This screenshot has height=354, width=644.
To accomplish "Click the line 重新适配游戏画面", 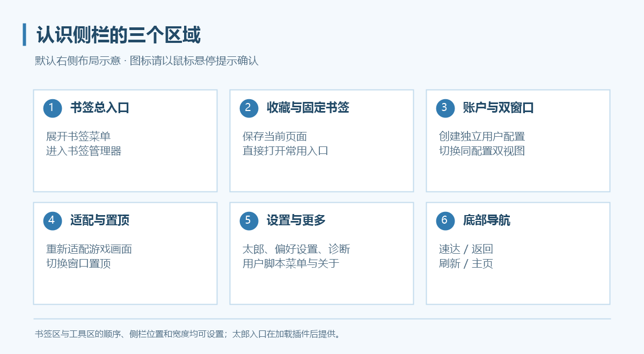I will pyautogui.click(x=89, y=249).
